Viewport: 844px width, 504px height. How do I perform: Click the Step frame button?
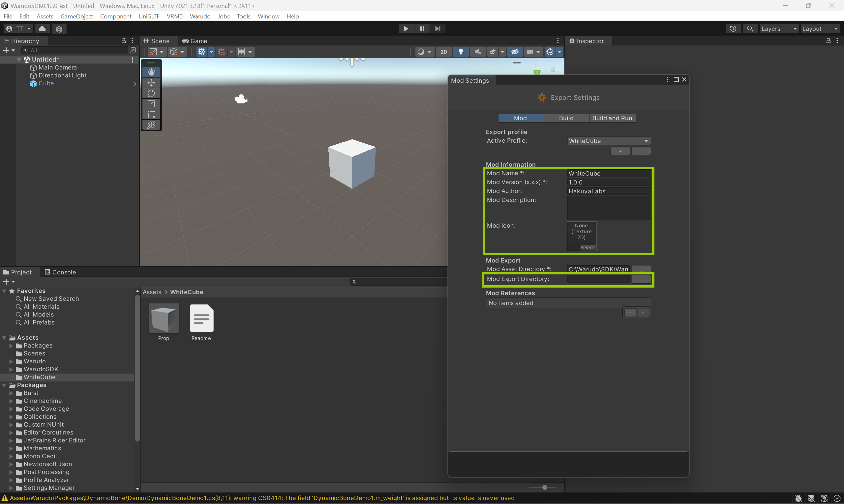[x=438, y=29]
